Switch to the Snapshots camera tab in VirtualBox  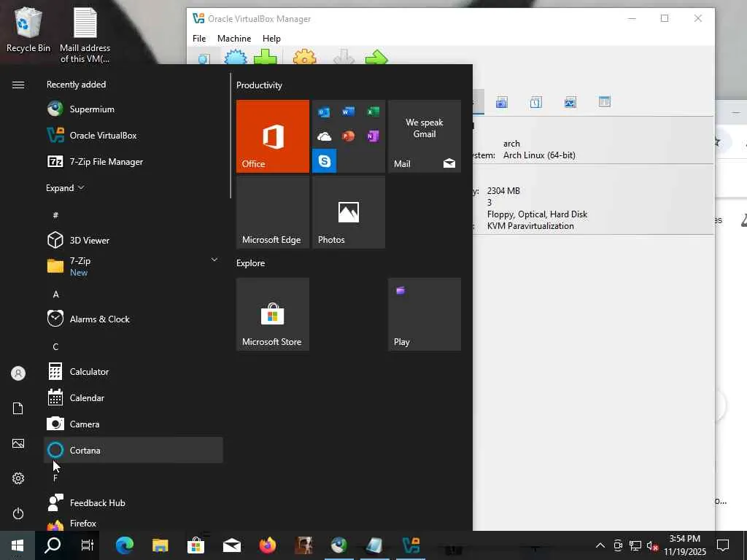[502, 102]
